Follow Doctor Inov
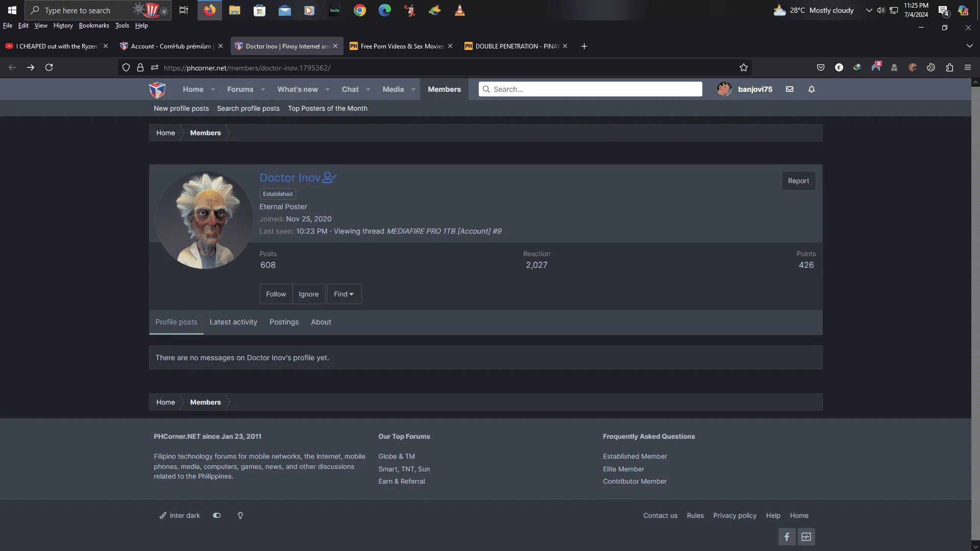This screenshot has height=551, width=980. point(276,294)
